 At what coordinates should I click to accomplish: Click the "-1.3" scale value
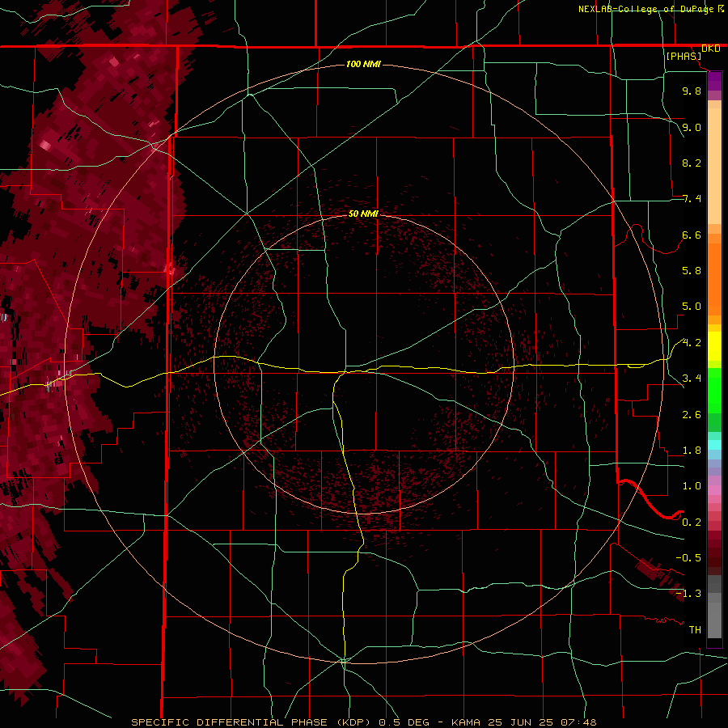(x=688, y=594)
